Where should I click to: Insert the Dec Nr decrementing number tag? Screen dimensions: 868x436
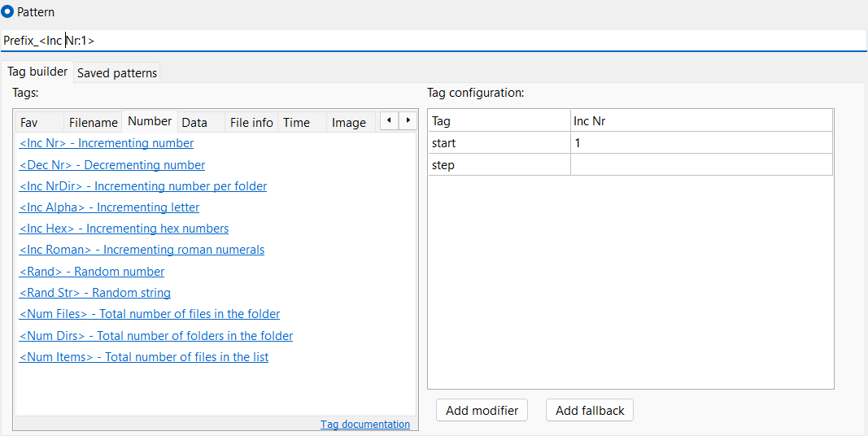[111, 165]
